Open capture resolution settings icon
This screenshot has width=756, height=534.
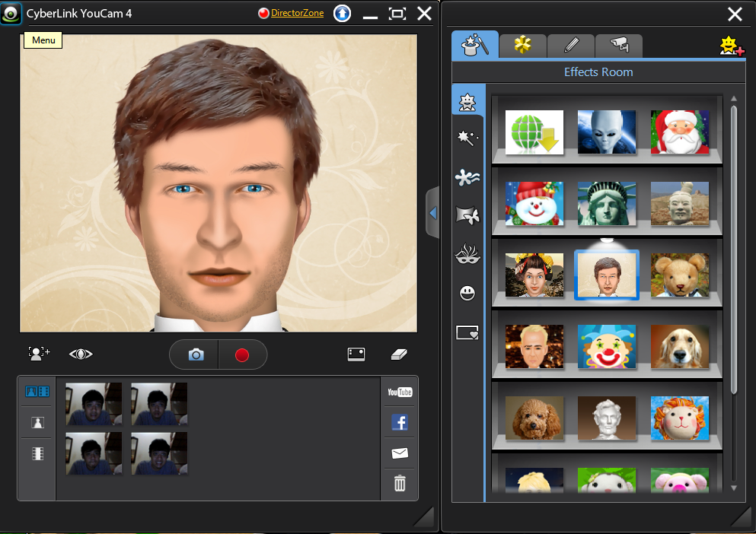coord(356,354)
